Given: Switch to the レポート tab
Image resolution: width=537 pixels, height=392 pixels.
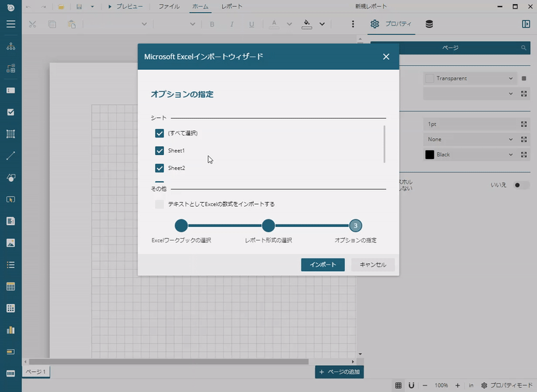Looking at the screenshot, I should (232, 6).
